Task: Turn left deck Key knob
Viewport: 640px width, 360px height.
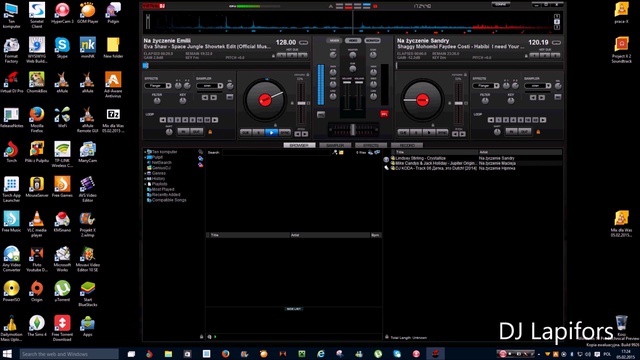Action: pos(183,100)
